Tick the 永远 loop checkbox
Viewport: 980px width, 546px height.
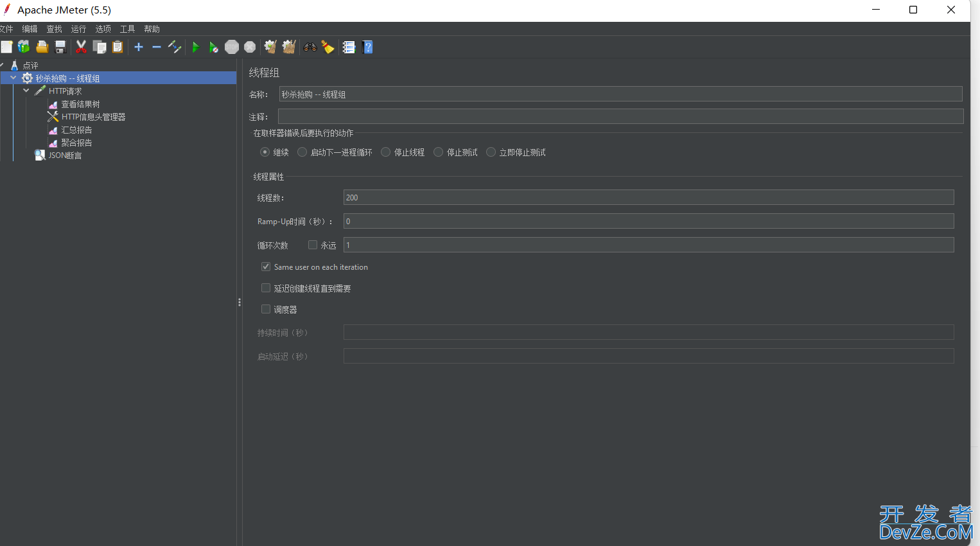coord(313,245)
